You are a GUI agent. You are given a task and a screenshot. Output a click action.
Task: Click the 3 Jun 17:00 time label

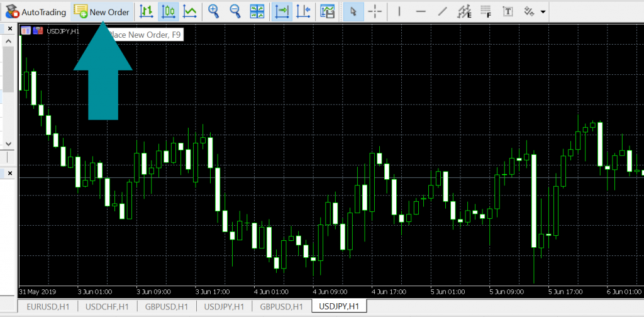[x=213, y=292]
